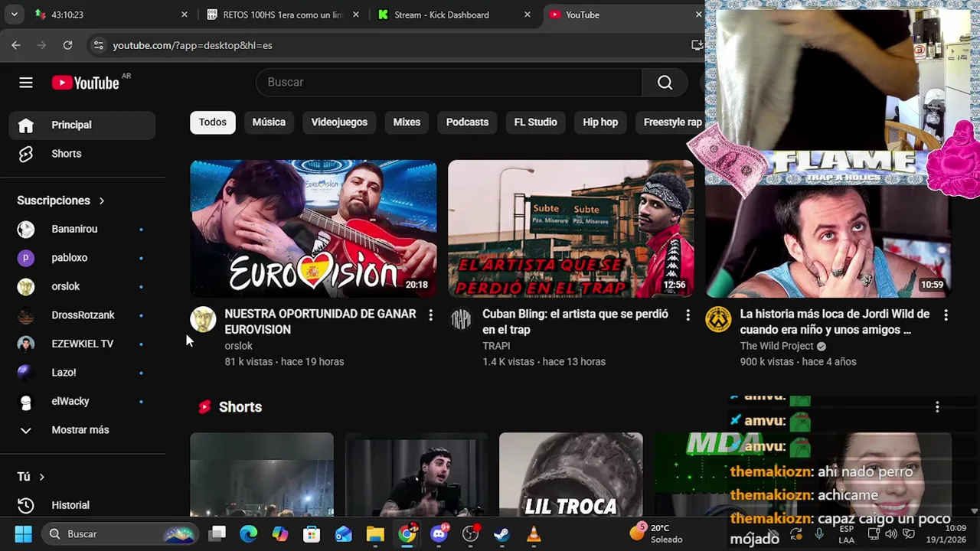Image resolution: width=980 pixels, height=551 pixels.
Task: Select the Música filter chip
Action: [x=269, y=122]
